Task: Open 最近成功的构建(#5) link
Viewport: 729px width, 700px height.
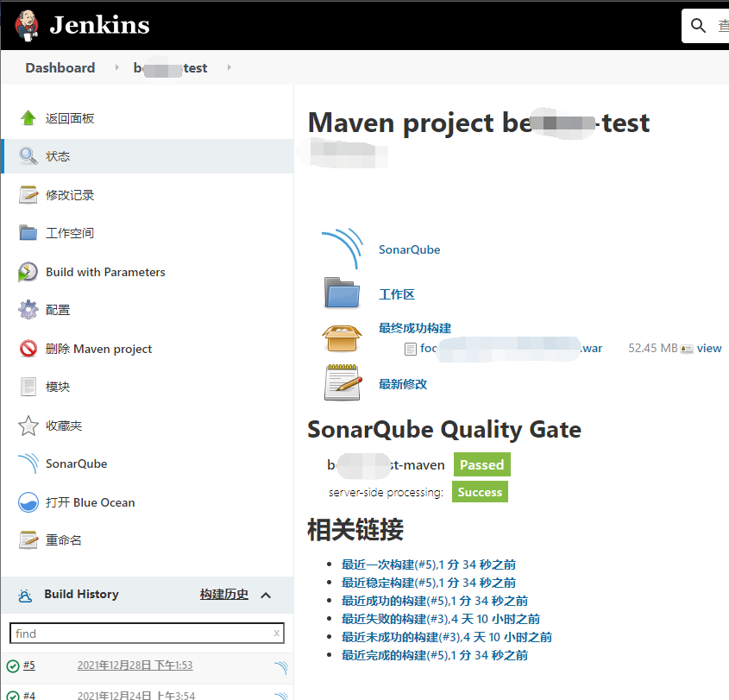Action: pos(435,601)
